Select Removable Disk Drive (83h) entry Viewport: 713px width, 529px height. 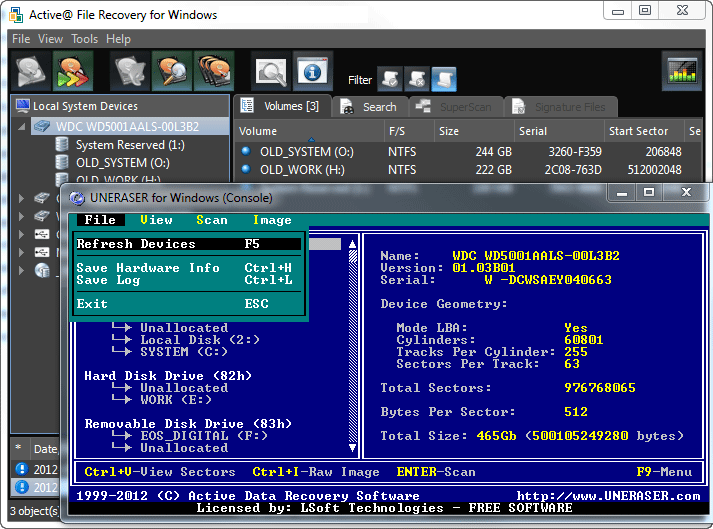[x=188, y=424]
